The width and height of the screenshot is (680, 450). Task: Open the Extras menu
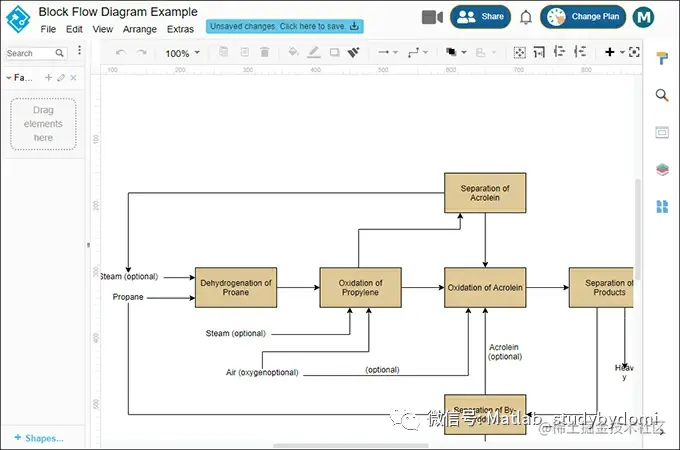point(180,29)
